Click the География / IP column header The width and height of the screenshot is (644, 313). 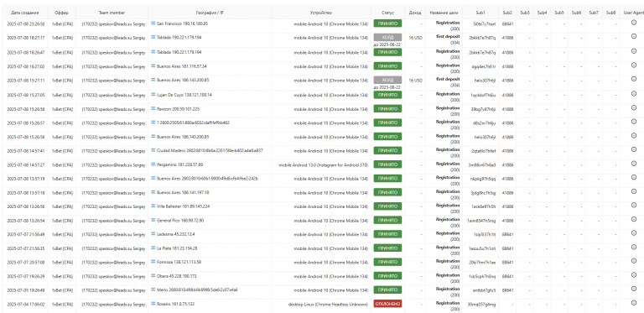click(210, 13)
